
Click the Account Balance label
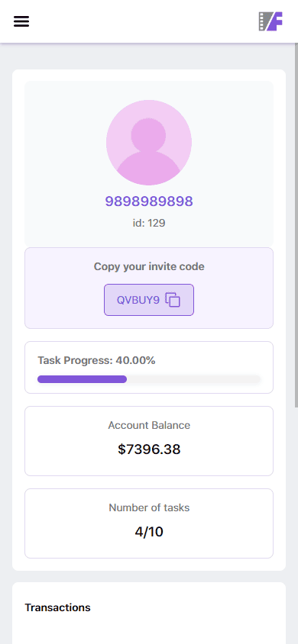149,425
